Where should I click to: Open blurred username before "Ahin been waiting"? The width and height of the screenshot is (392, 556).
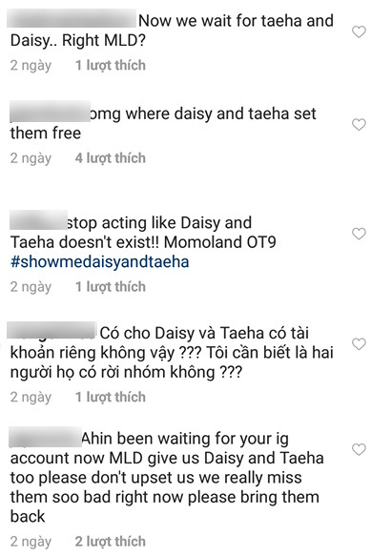coord(46,438)
